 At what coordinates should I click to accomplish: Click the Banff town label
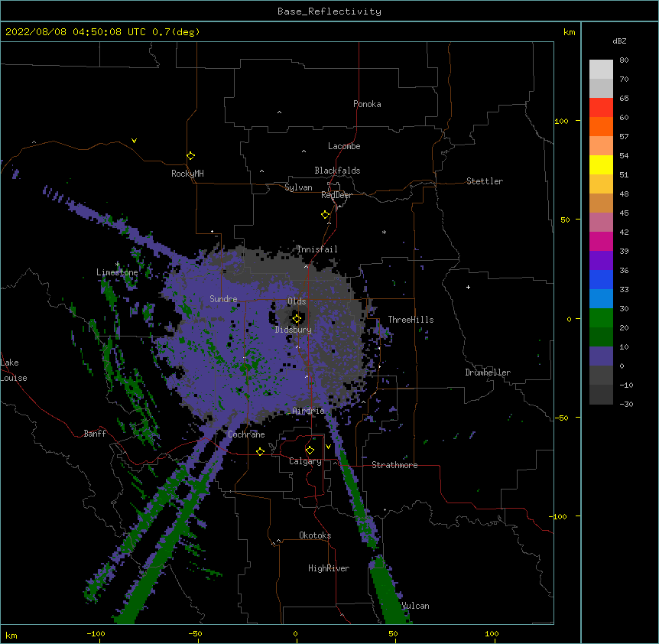95,434
